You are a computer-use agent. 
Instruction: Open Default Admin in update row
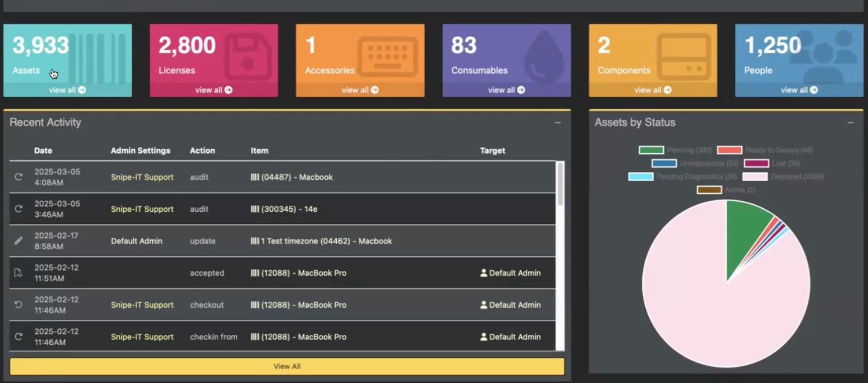click(x=137, y=241)
